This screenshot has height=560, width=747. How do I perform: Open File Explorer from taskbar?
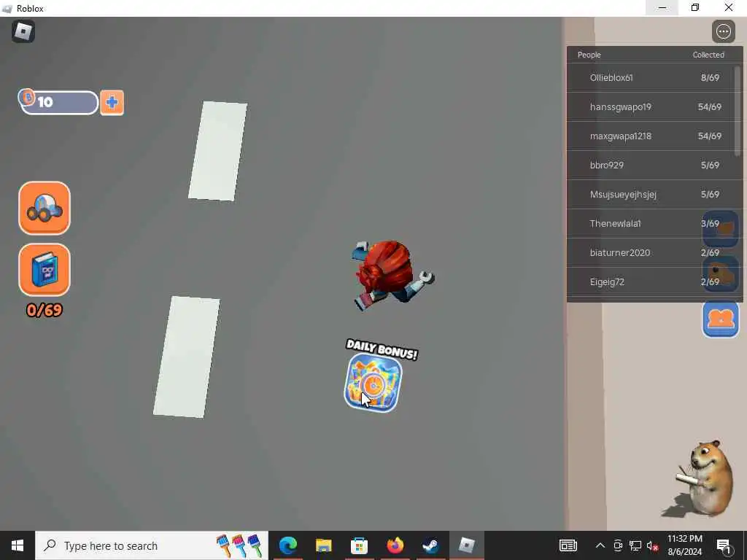(x=323, y=545)
